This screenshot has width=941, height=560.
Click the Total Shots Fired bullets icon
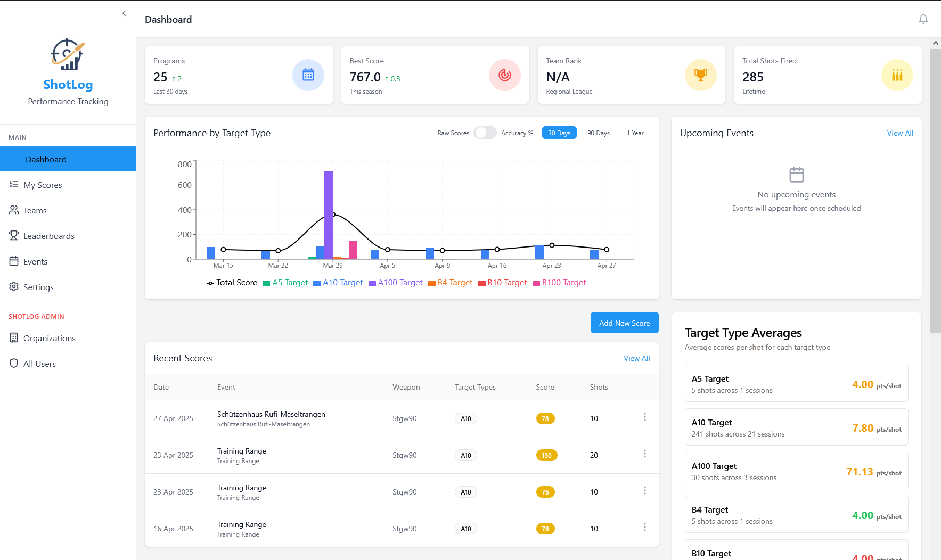[x=897, y=75]
